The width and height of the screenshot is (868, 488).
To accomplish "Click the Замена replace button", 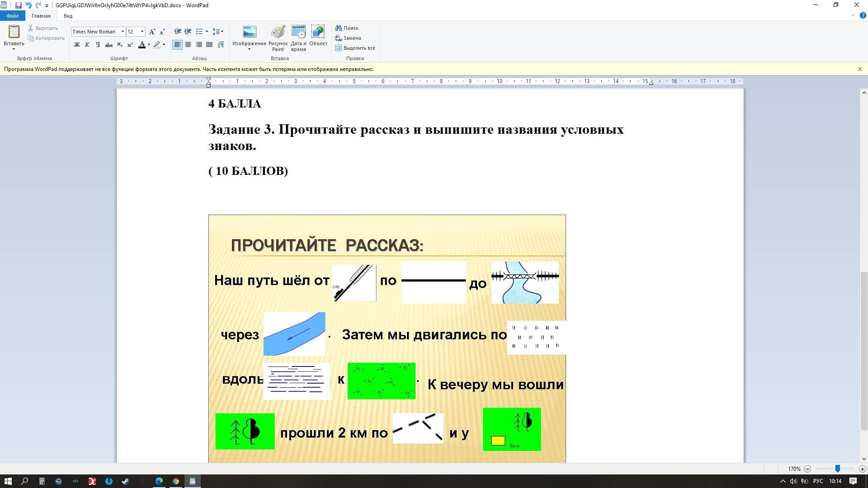I will click(x=348, y=38).
